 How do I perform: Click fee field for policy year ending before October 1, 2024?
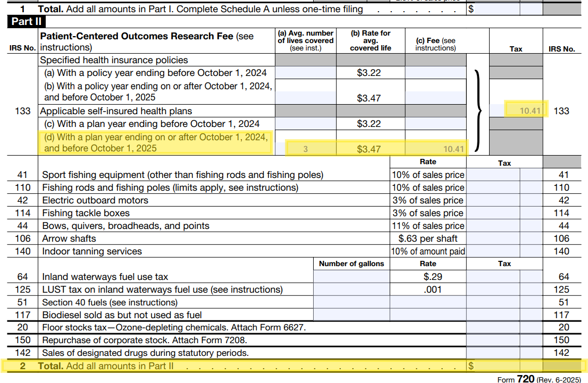click(436, 73)
